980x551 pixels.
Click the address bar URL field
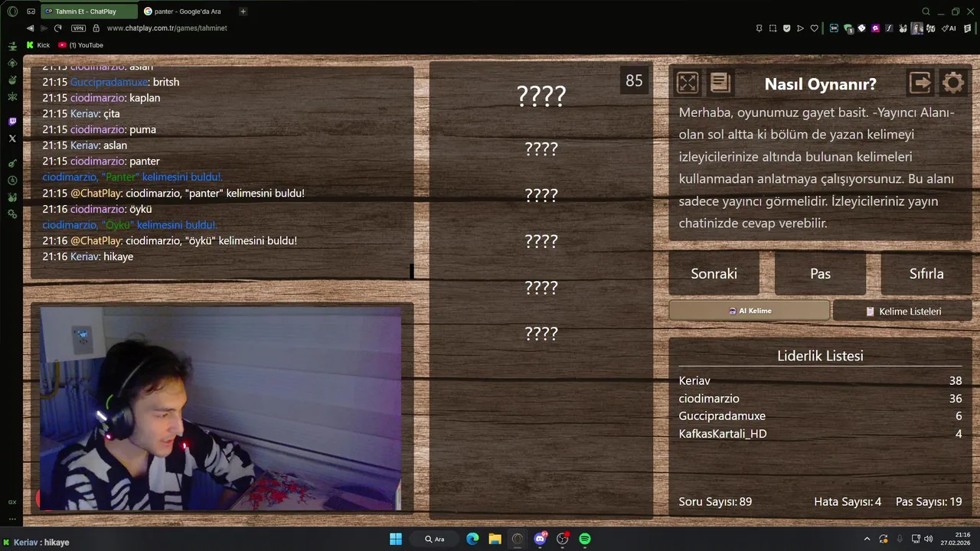coord(167,28)
